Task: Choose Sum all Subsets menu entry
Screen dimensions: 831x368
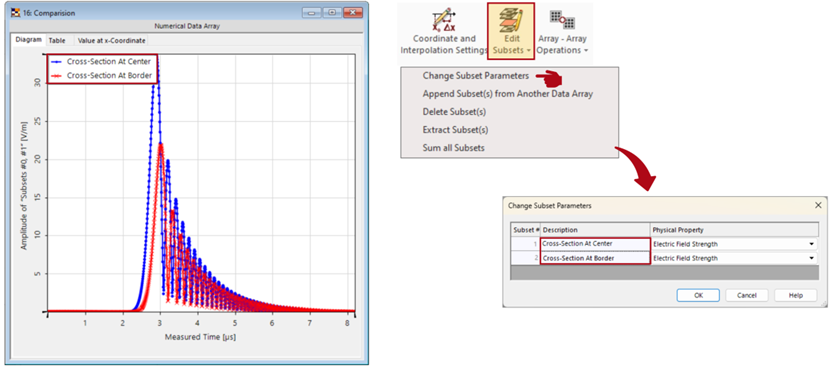Action: [453, 148]
